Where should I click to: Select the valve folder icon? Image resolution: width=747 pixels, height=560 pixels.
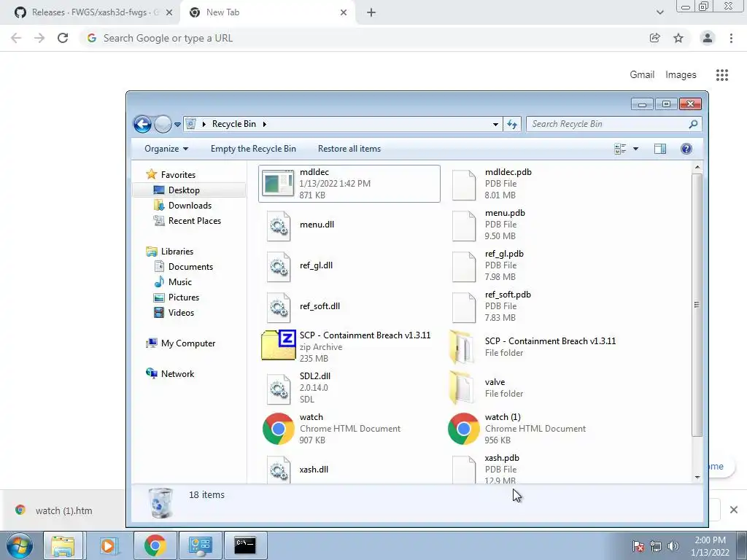coord(462,388)
